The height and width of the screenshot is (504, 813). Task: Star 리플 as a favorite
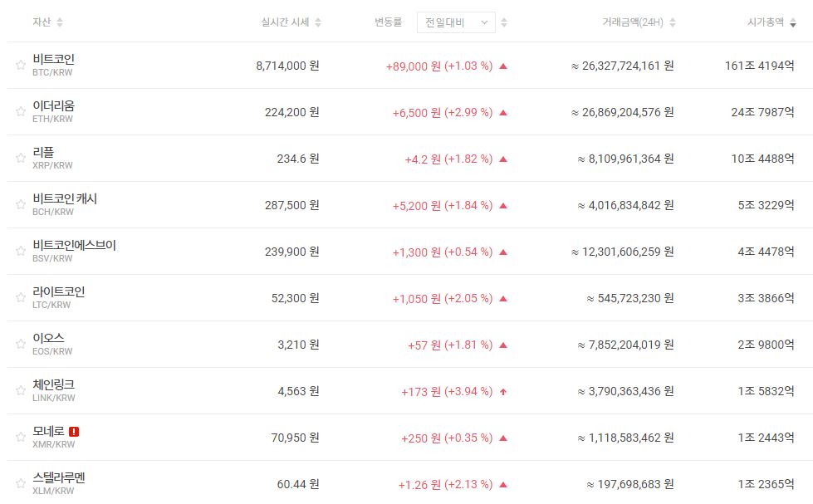(21, 158)
